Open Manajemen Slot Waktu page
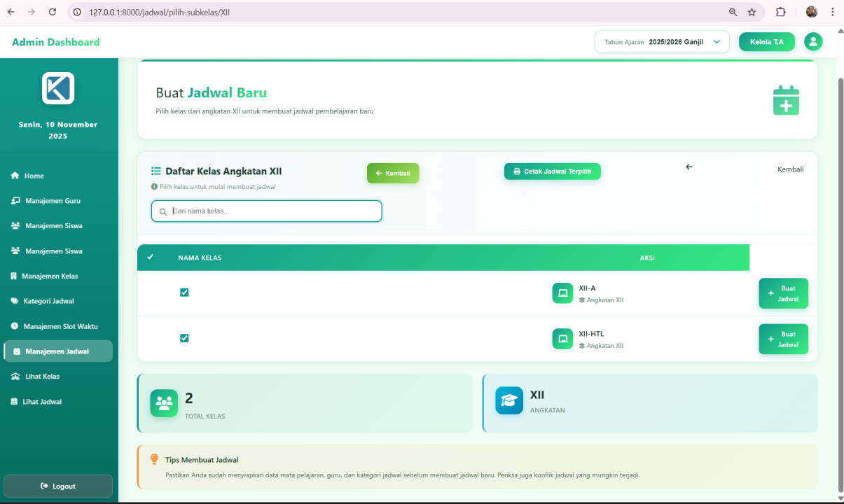The image size is (844, 504). point(60,326)
